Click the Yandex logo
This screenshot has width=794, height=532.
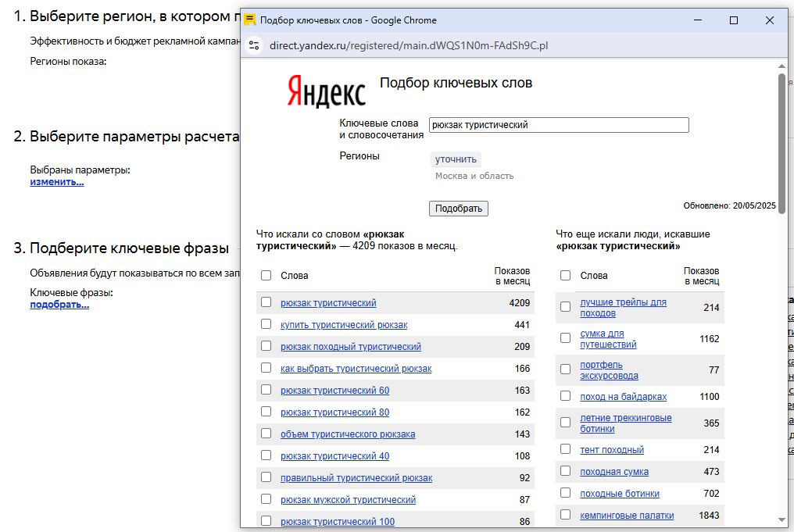tap(326, 91)
